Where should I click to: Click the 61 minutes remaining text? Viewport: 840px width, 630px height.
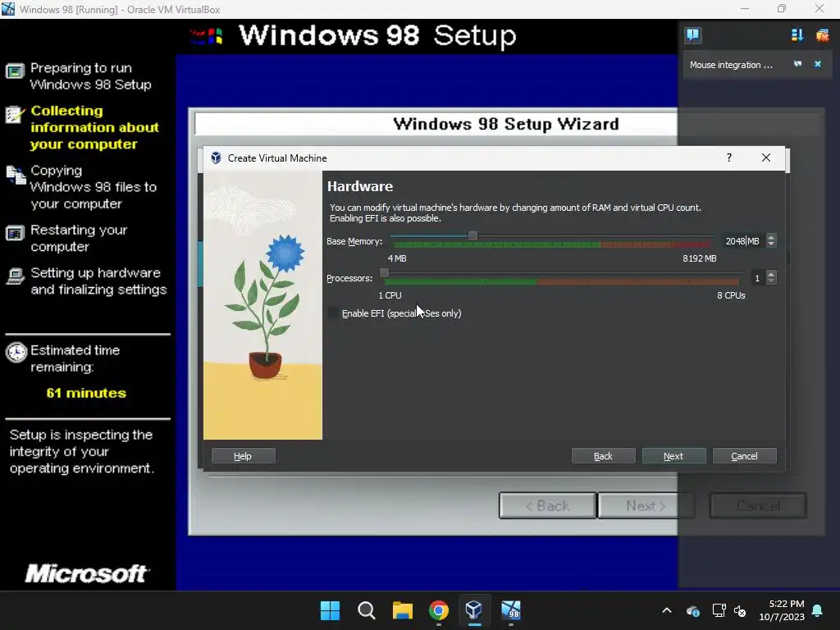(86, 393)
